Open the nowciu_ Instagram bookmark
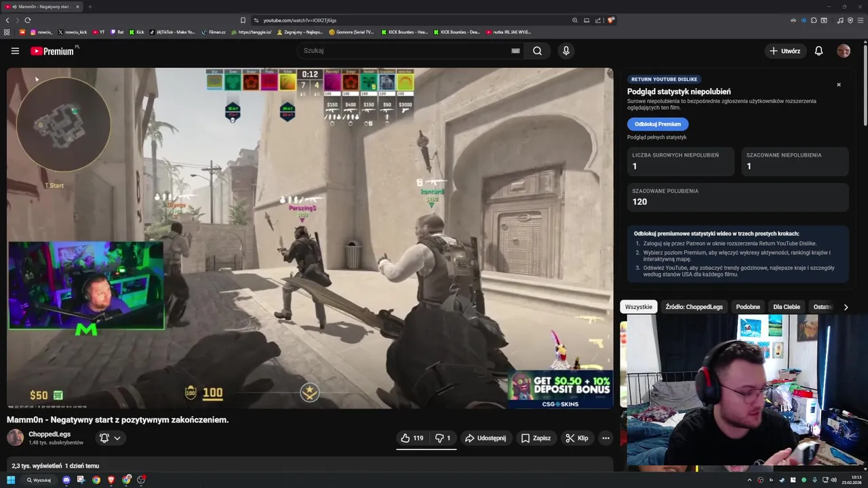This screenshot has width=868, height=488. pos(41,32)
